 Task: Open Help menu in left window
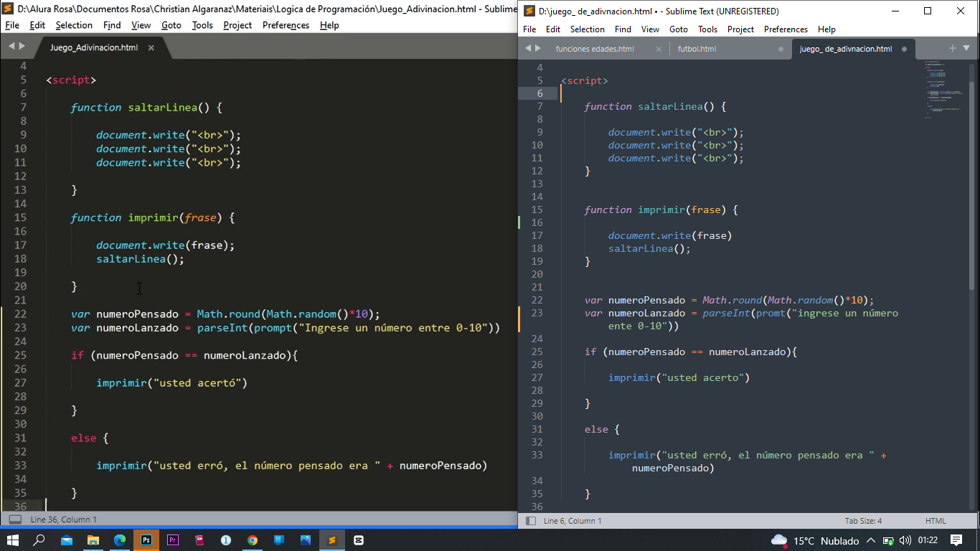pos(329,25)
